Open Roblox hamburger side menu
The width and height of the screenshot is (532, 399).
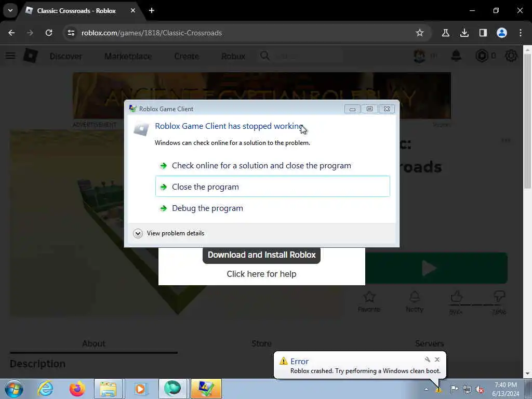10,55
